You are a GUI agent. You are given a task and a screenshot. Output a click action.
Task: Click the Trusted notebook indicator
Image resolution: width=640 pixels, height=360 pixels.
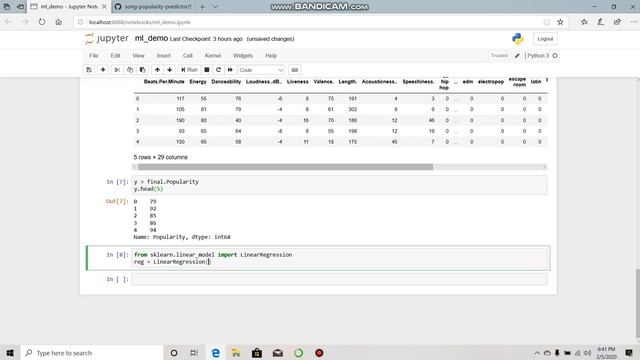click(x=499, y=56)
